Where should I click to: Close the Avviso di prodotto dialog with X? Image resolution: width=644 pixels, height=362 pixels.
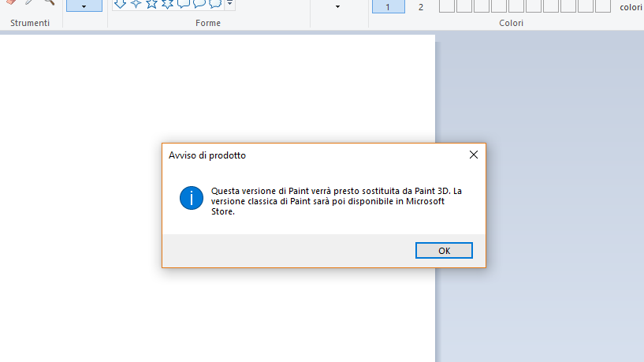474,155
